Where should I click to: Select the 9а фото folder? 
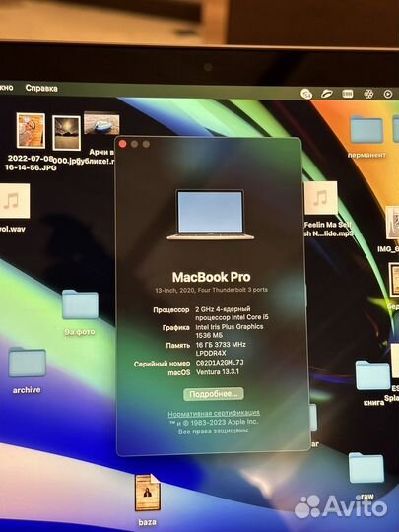click(80, 304)
